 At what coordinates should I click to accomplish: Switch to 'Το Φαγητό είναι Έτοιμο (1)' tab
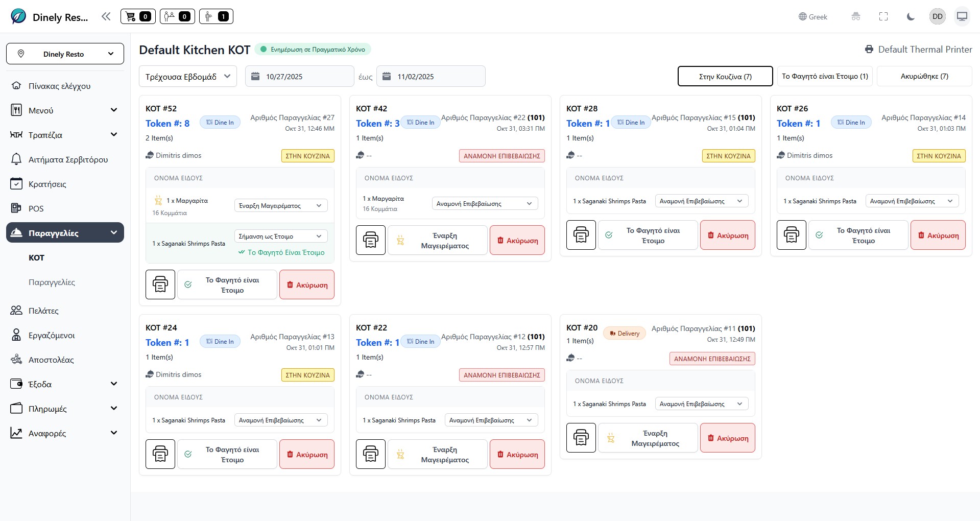click(824, 76)
